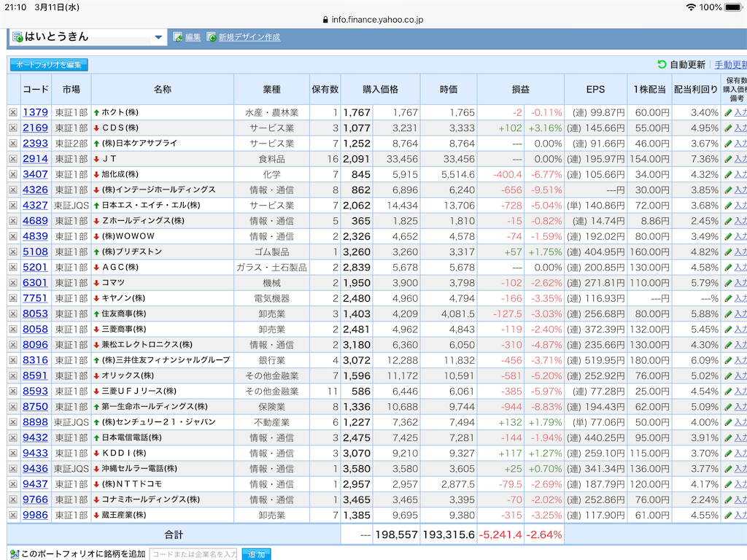Screen dimensions: 747x560
Task: Remove 5108 ブリヂストン row X icon
Action: (x=13, y=252)
